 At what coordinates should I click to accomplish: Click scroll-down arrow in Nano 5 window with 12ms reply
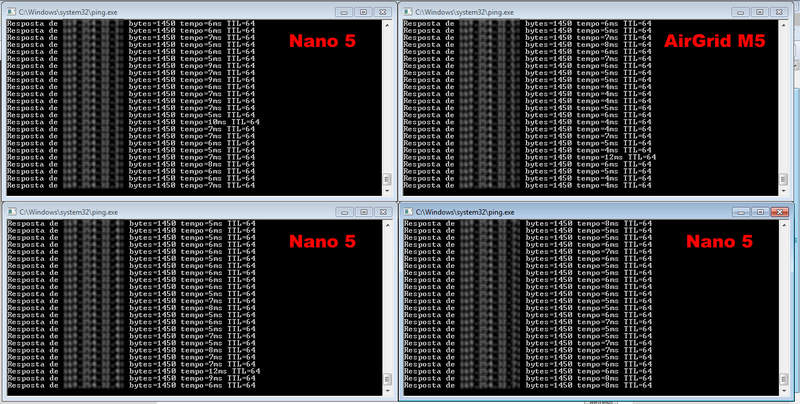387,391
